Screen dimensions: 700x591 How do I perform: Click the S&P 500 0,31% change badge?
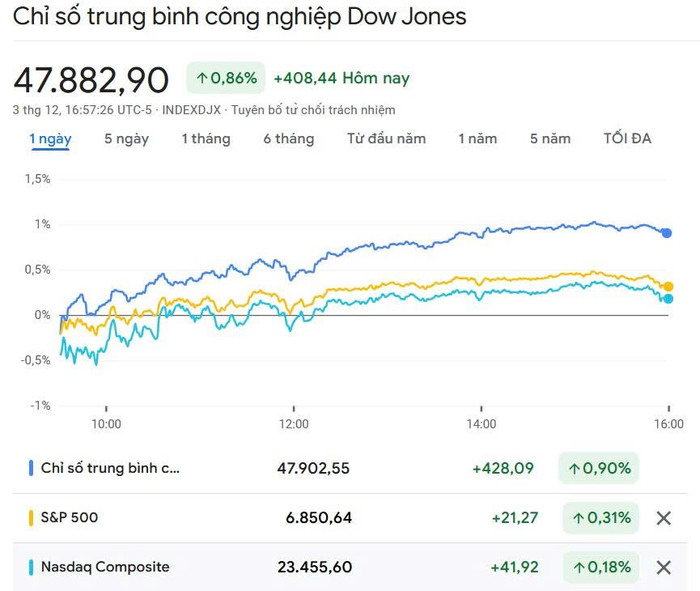[600, 518]
